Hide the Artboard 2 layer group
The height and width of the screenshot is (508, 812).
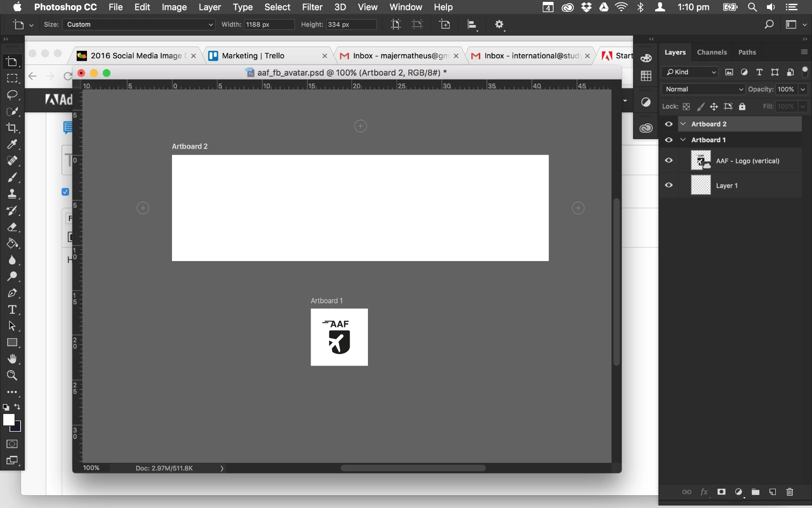[x=669, y=124]
